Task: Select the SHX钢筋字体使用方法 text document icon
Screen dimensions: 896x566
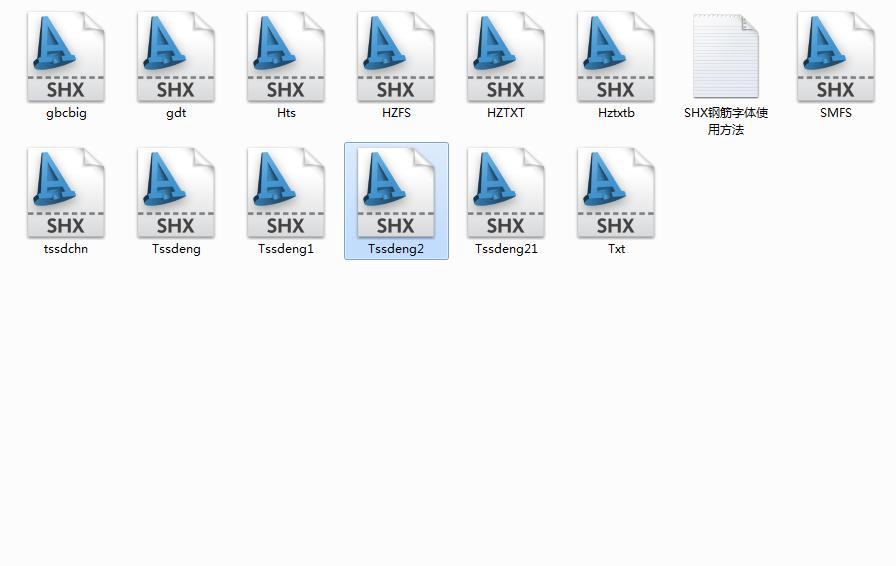Action: [x=726, y=56]
